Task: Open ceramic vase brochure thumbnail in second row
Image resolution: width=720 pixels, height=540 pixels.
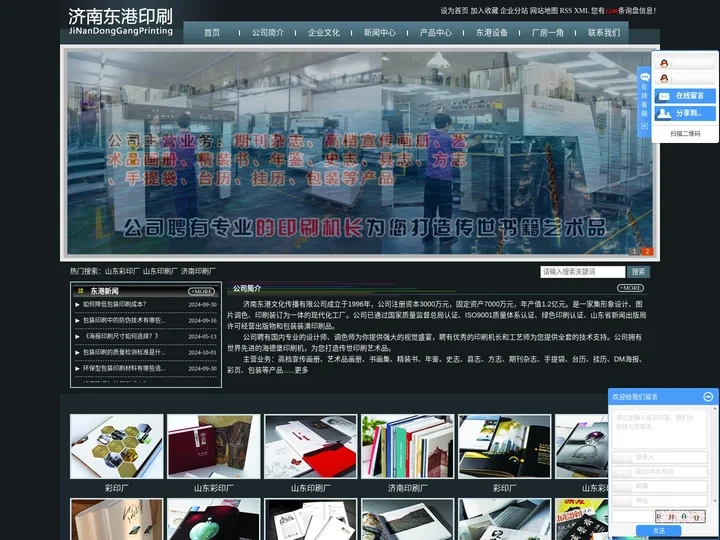Action: [x=214, y=519]
